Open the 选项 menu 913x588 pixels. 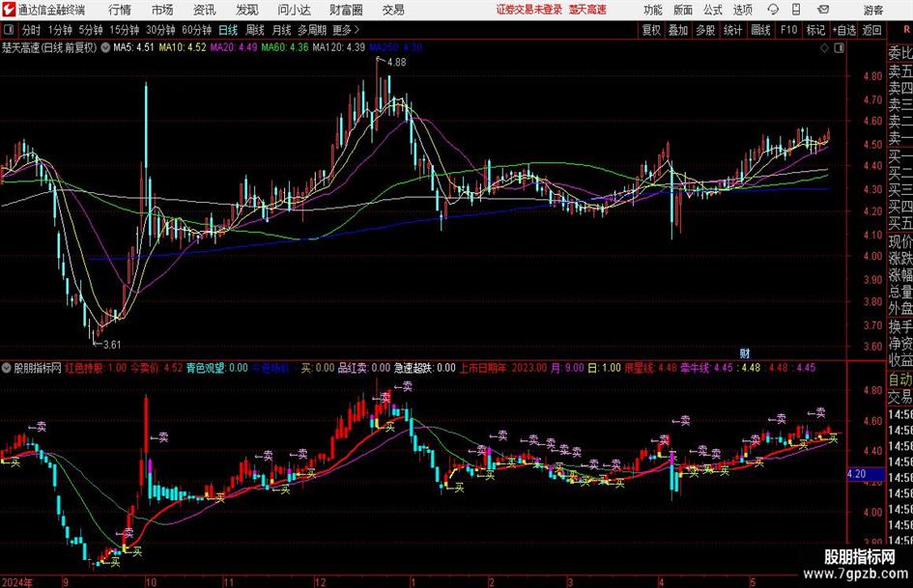742,10
